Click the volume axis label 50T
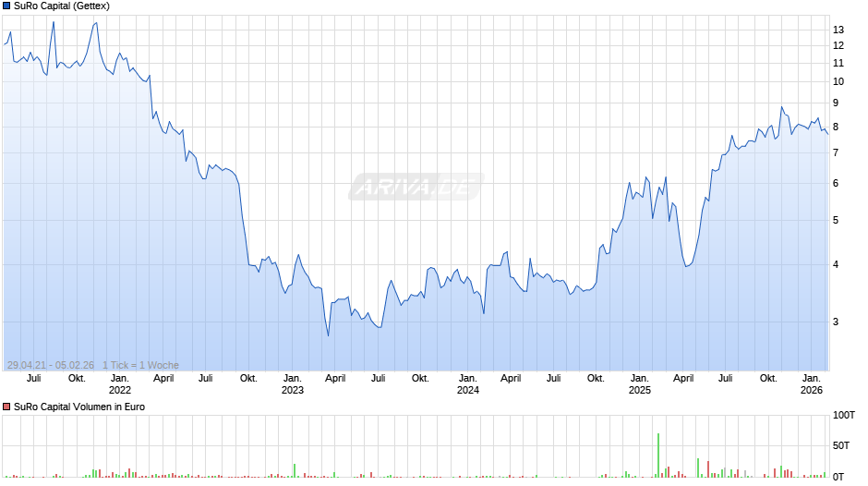868x486 pixels. (x=841, y=445)
